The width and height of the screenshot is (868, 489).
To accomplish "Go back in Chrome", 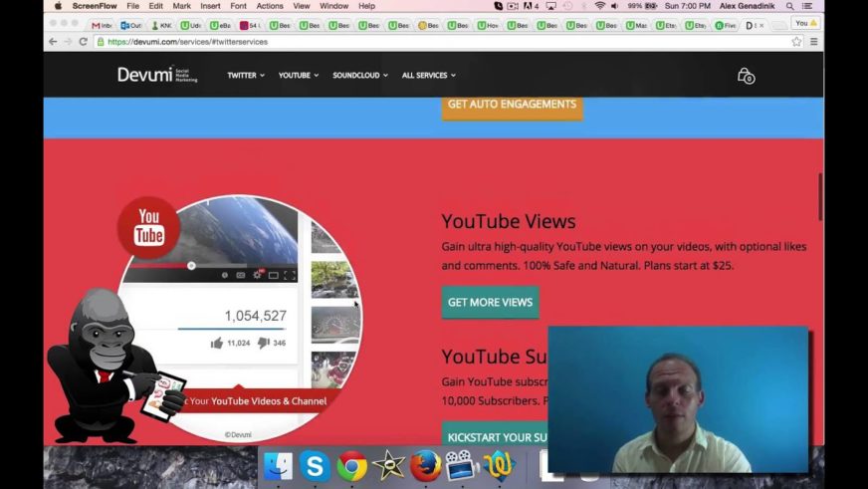I will click(x=53, y=42).
